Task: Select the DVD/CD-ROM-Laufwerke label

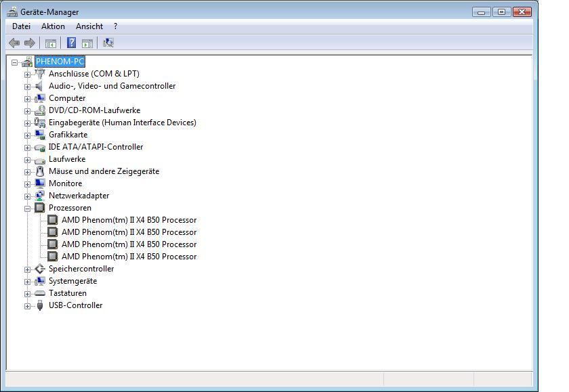Action: coord(94,110)
